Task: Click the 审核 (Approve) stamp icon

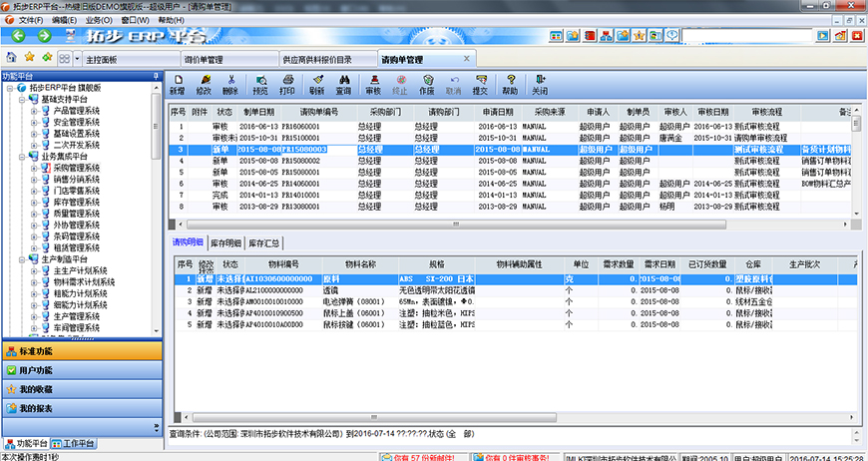Action: pyautogui.click(x=373, y=84)
